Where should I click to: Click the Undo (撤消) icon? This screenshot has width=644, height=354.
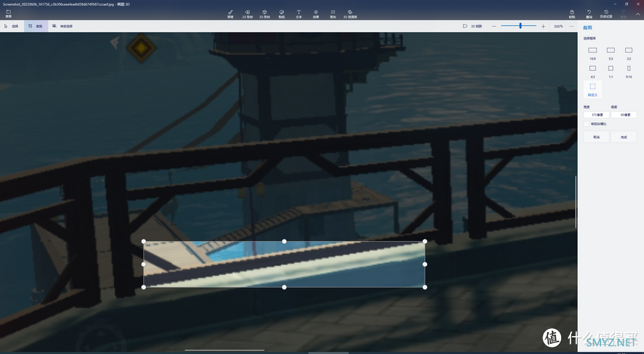589,14
